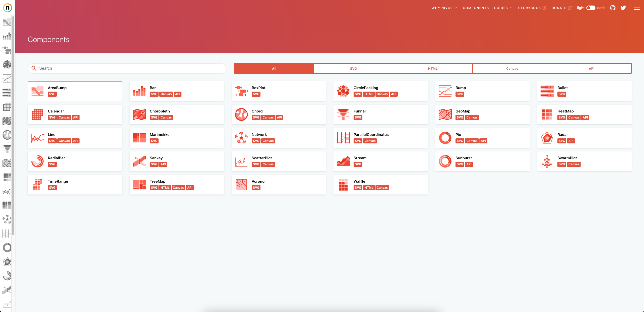The width and height of the screenshot is (644, 312).
Task: Select the API filter tab
Action: 591,68
